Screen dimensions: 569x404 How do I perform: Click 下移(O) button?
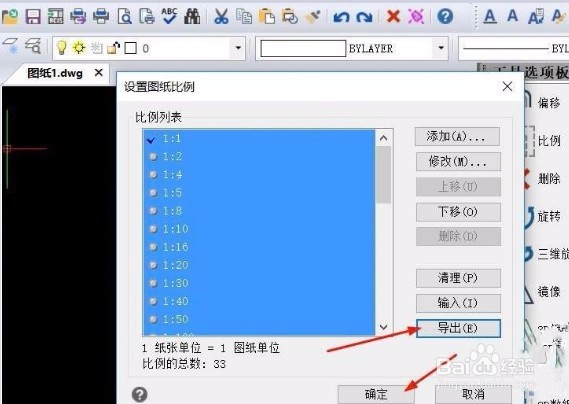coord(458,212)
